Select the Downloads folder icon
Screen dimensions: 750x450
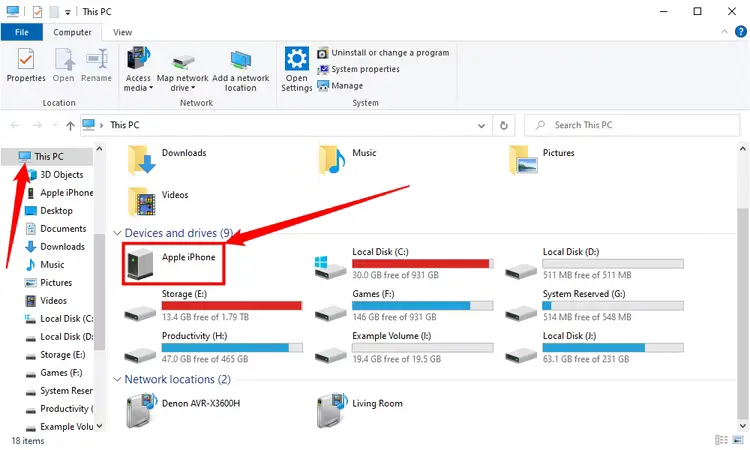[x=141, y=159]
